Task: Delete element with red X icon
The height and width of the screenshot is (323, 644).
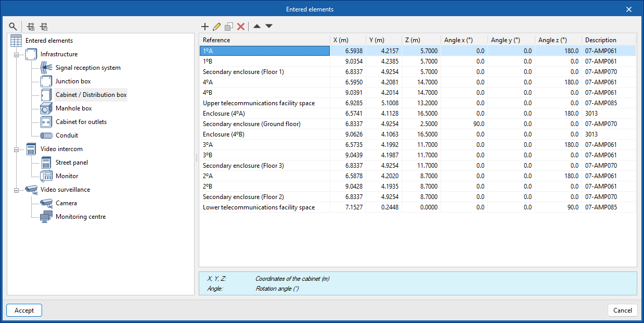Action: tap(241, 27)
